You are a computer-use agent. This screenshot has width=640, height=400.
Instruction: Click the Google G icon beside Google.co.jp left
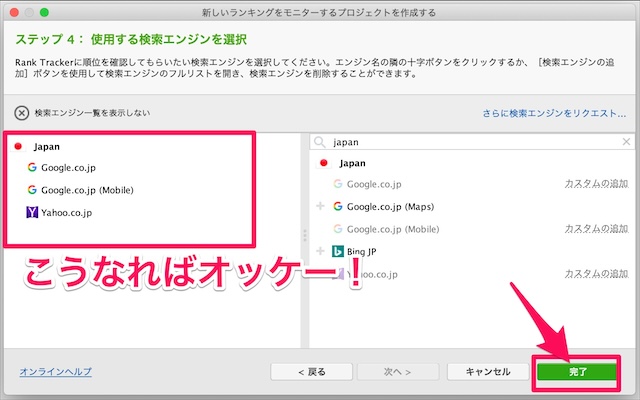point(32,167)
